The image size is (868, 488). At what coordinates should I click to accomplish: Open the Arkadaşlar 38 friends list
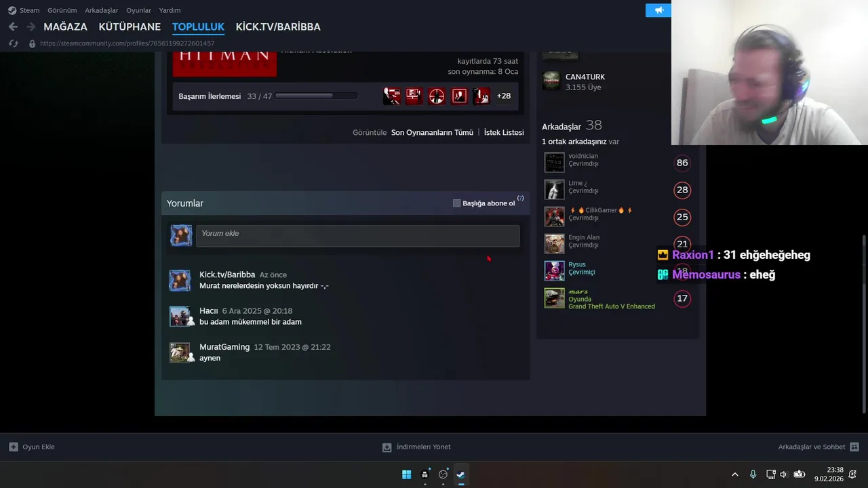572,126
